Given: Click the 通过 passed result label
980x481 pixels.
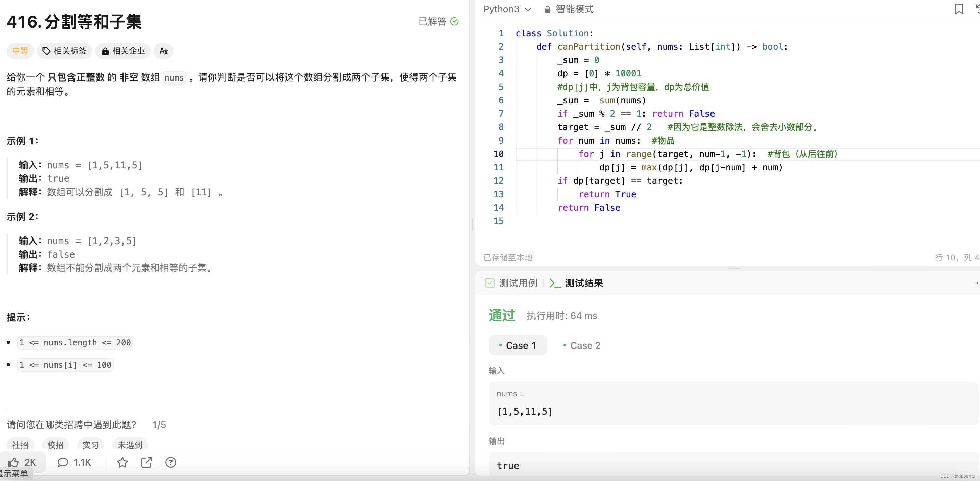Looking at the screenshot, I should coord(502,316).
